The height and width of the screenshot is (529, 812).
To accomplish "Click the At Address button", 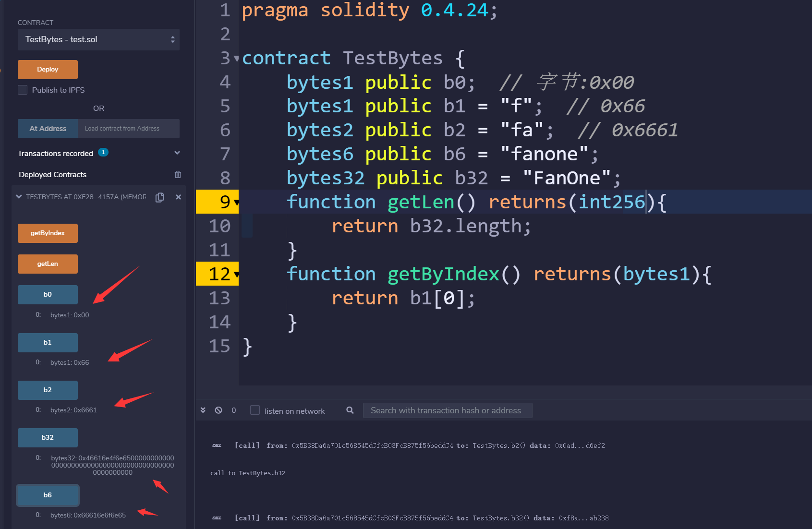I will click(x=48, y=129).
